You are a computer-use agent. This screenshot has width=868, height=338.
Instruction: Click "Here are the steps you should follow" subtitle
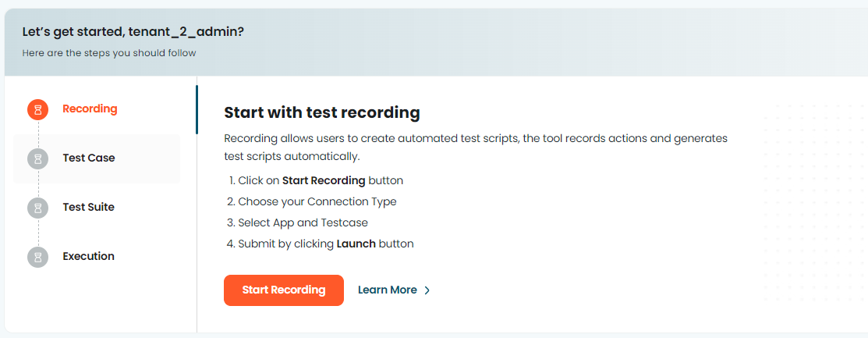coord(109,53)
